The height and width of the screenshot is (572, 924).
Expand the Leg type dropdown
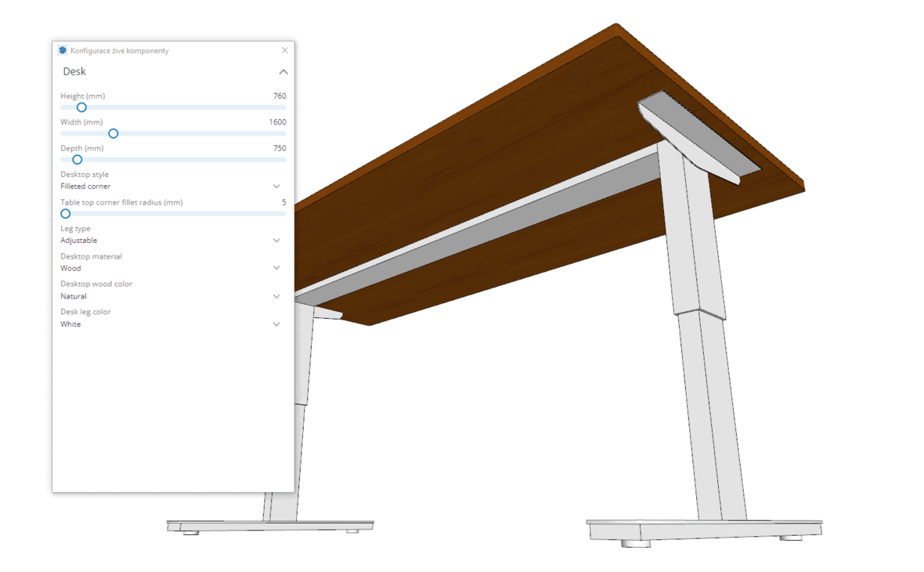(x=276, y=241)
